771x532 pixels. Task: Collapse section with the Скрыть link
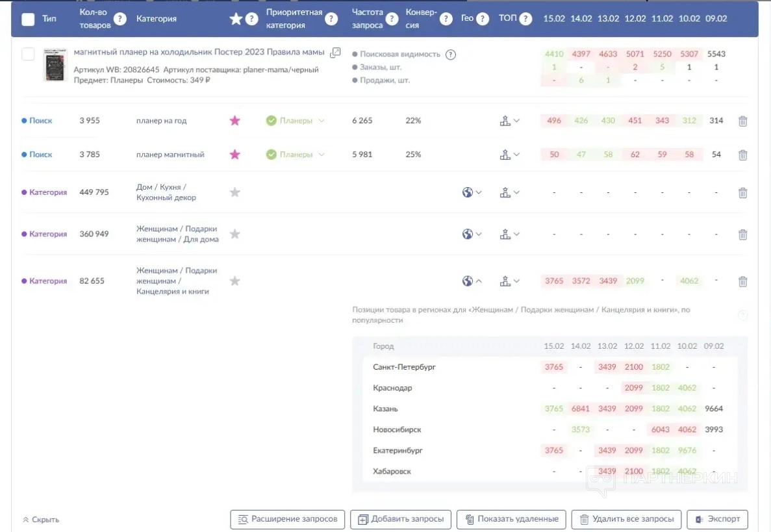(41, 520)
